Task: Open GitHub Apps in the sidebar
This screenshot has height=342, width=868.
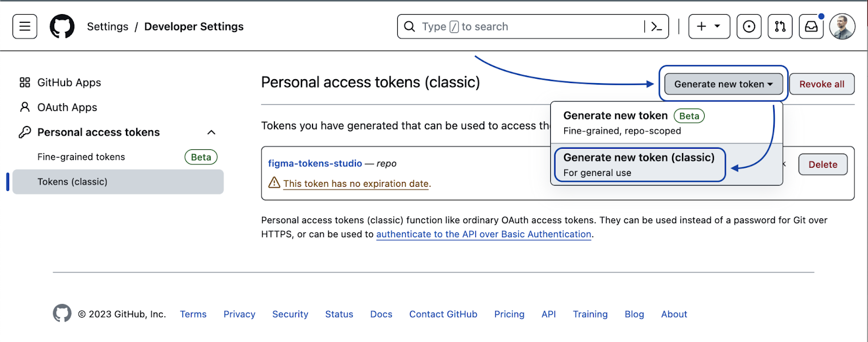Action: [x=60, y=83]
